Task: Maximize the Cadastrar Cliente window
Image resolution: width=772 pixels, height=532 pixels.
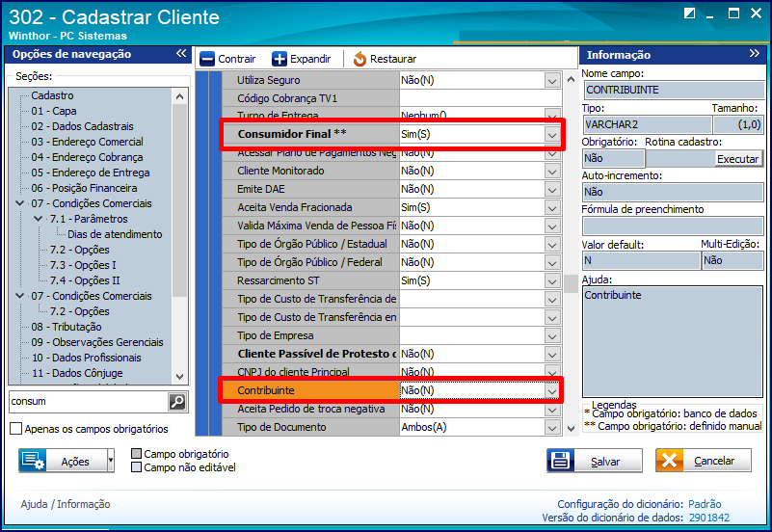Action: coord(733,13)
